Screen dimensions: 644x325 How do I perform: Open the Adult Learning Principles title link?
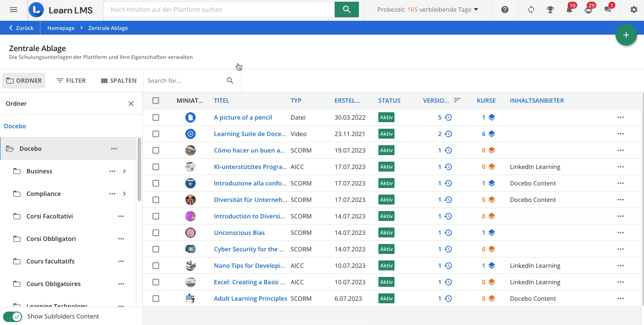point(250,299)
